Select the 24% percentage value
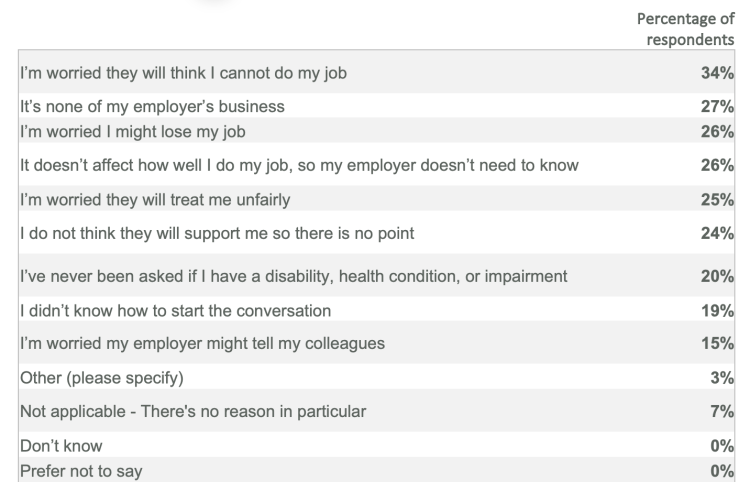This screenshot has width=750, height=504. point(717,233)
